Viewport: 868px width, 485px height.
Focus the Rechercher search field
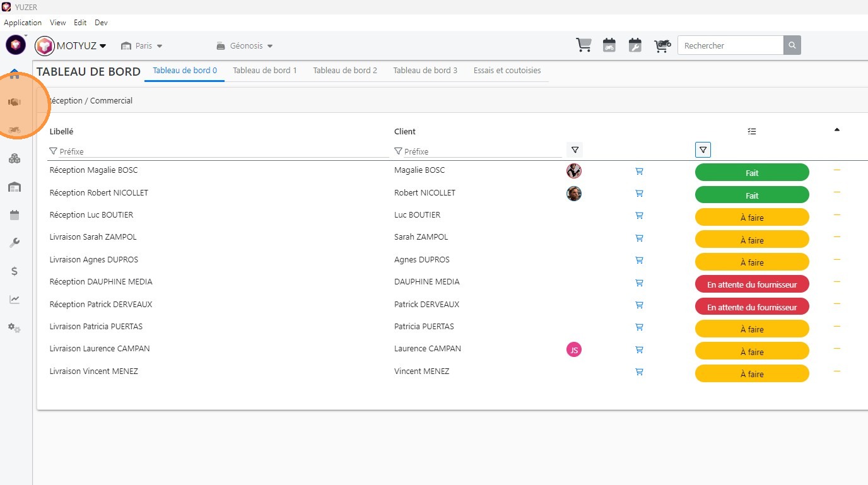point(730,45)
